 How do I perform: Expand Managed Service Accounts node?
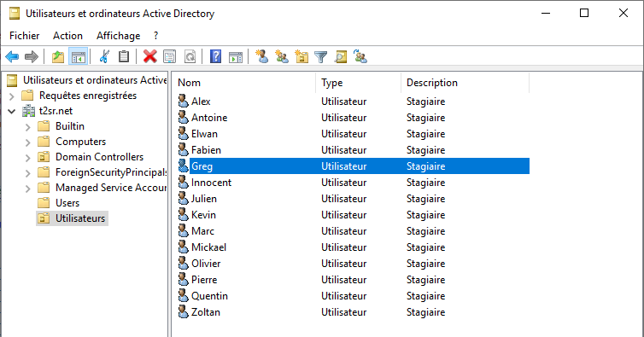coord(27,189)
